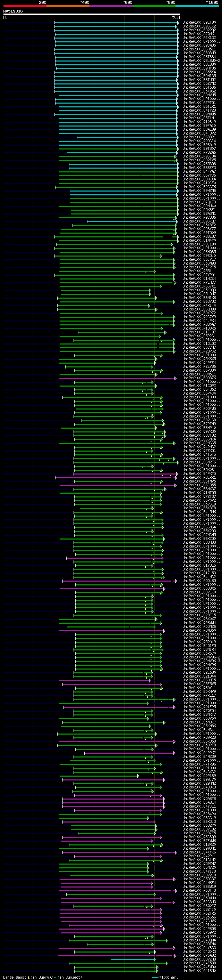Select the UniRef100_A5DL65 entry
This screenshot has width=222, height=980.
pos(199,581)
